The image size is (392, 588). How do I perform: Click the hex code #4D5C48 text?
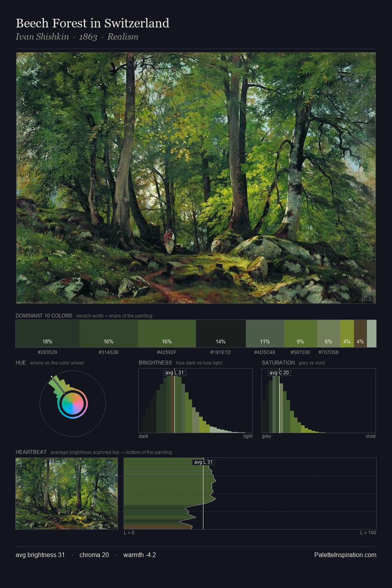pos(265,352)
